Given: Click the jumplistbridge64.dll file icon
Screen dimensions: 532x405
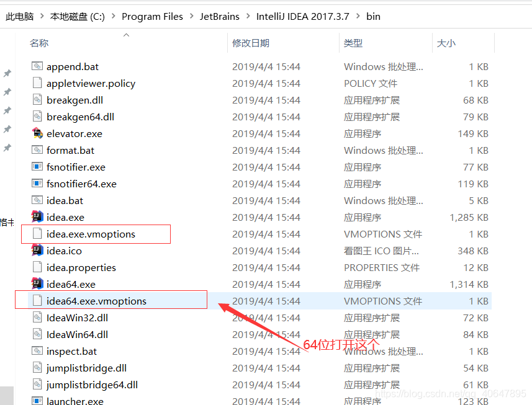Looking at the screenshot, I should point(37,385).
